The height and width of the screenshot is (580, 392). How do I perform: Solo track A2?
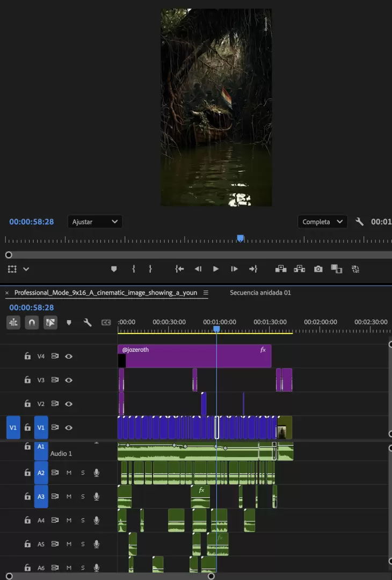(x=83, y=473)
